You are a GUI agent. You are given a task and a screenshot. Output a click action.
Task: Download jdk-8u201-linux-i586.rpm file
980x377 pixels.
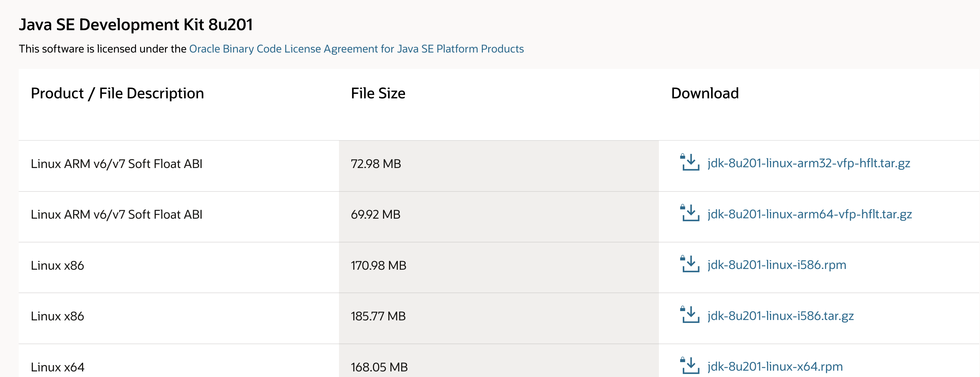[x=776, y=264]
